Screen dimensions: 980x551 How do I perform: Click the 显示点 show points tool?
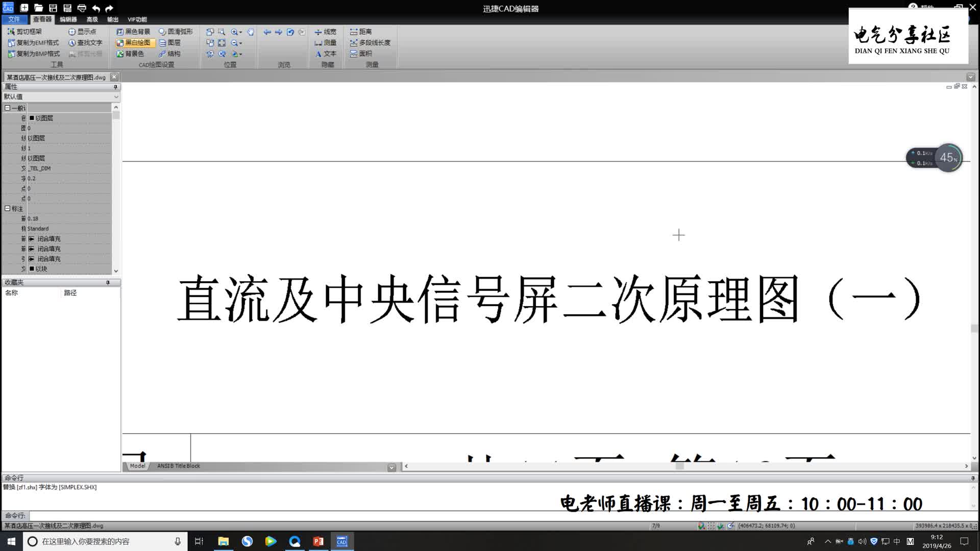[82, 32]
